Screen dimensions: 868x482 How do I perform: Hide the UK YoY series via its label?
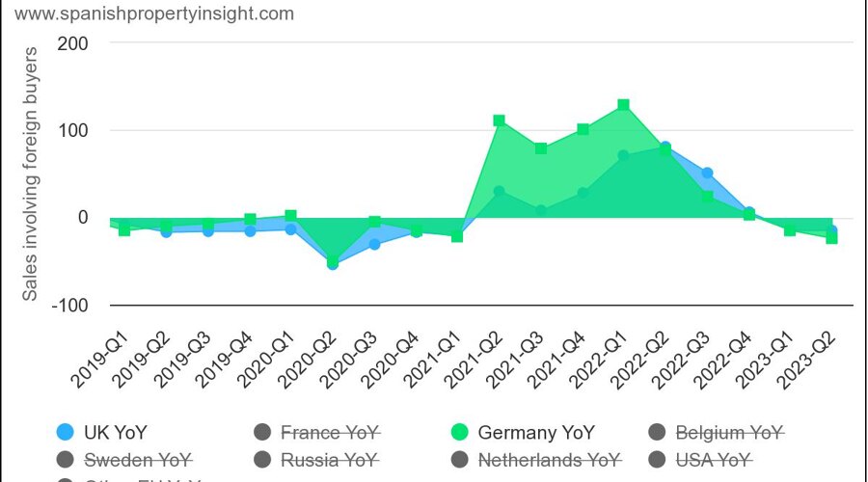[x=116, y=432]
